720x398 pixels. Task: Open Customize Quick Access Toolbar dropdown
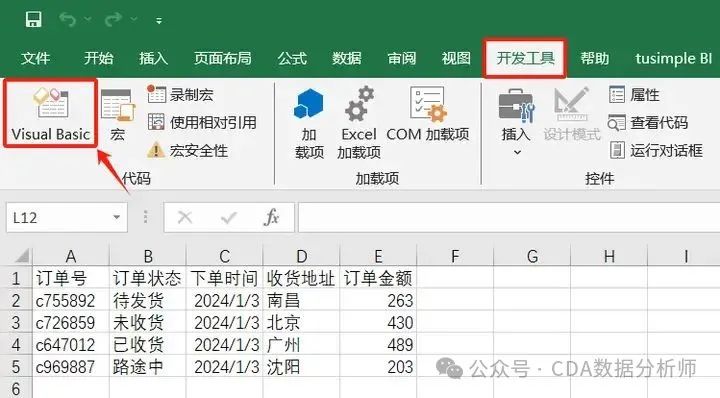tap(159, 21)
